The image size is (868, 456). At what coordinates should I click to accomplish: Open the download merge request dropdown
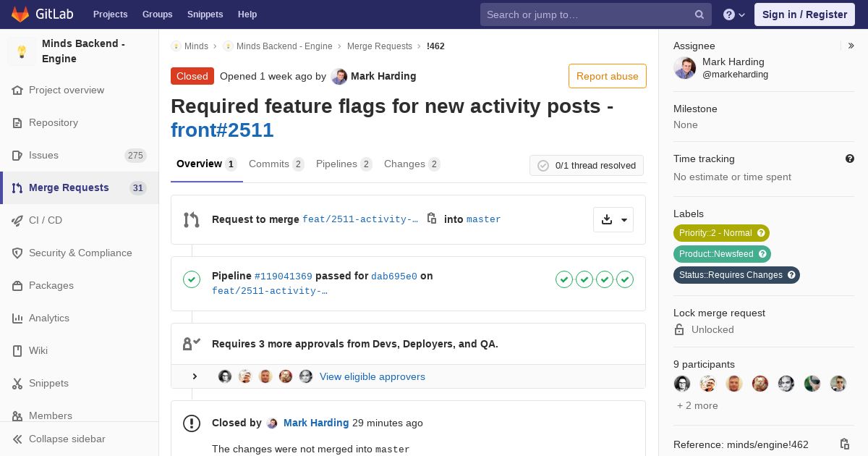tap(613, 220)
